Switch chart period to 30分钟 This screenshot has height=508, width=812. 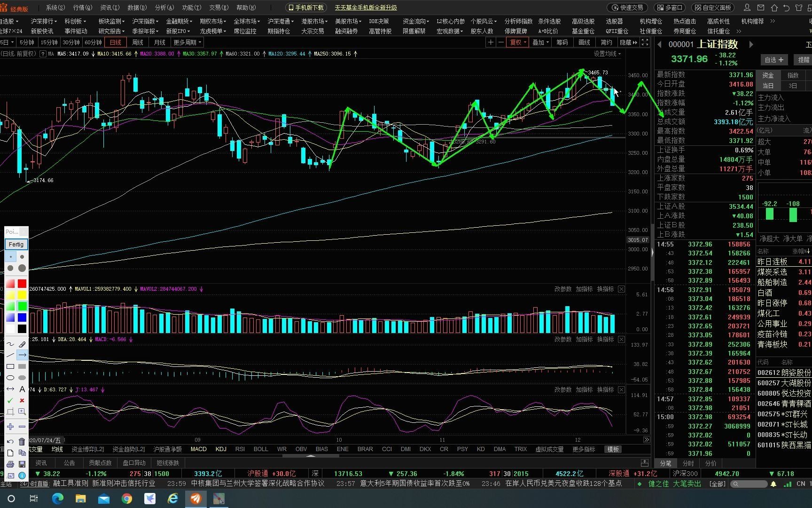point(71,42)
